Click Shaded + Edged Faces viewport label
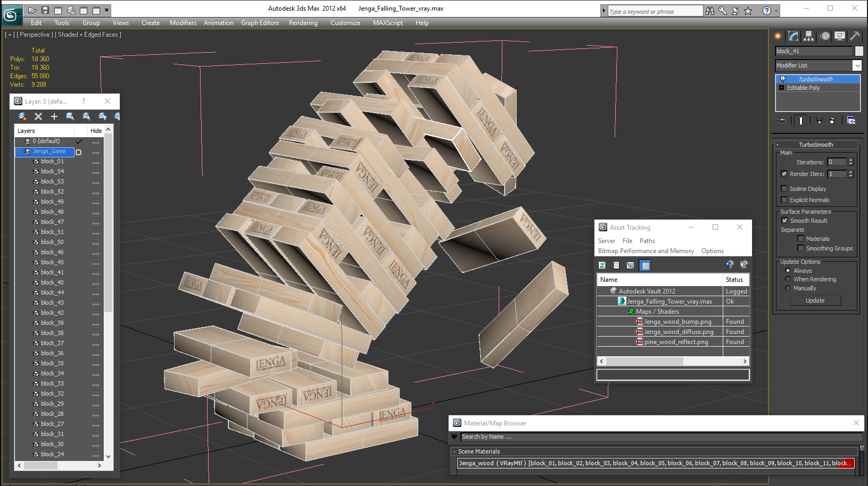868x486 pixels. (x=88, y=35)
